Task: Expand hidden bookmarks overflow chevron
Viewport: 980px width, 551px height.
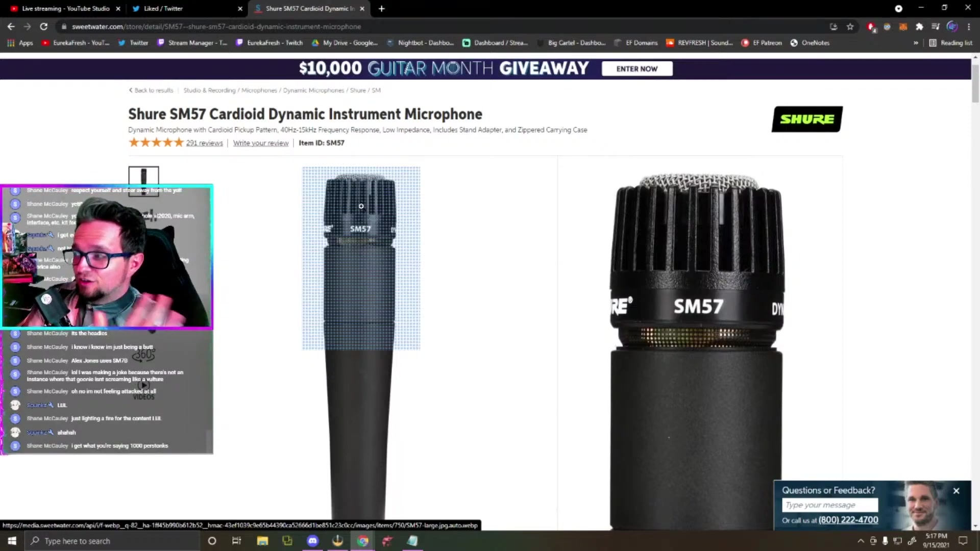Action: [x=916, y=43]
